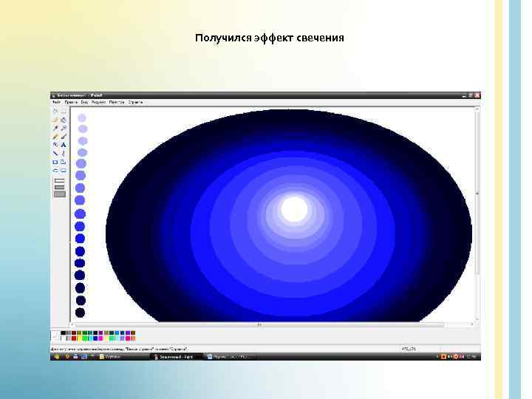
Task: Select the Rounded Rectangle tool
Action: coord(63,171)
